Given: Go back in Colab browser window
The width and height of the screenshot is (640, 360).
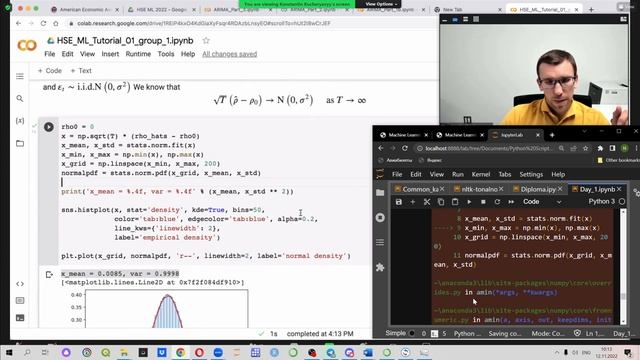Looking at the screenshot, I should pyautogui.click(x=18, y=23).
